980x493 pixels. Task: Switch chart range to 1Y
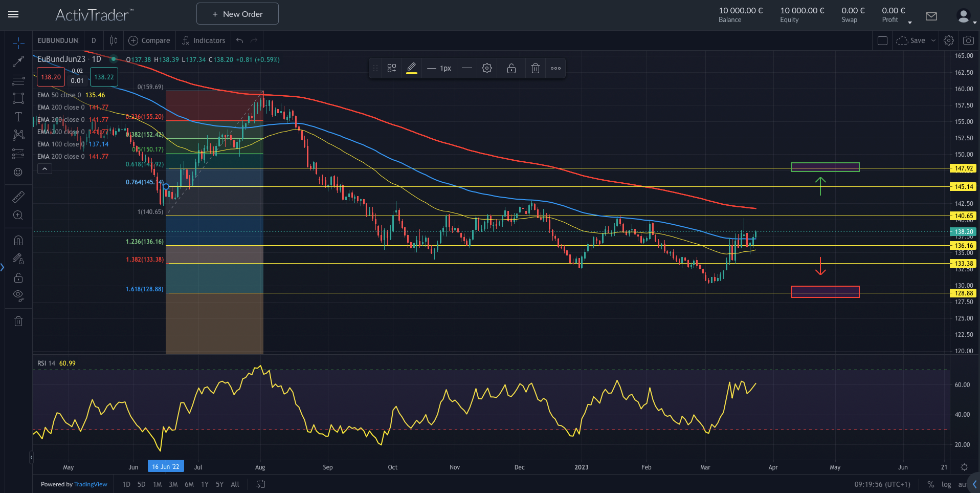(204, 484)
